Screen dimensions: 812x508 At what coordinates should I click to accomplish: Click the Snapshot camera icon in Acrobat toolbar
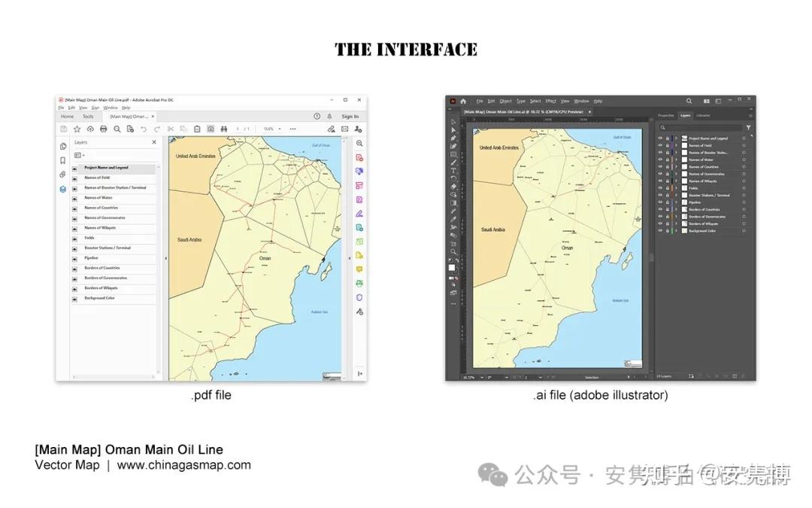click(x=211, y=129)
